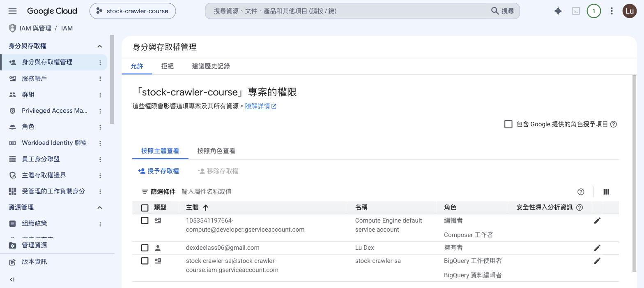Click the 授予存取權 button
644x288 pixels.
coord(159,171)
